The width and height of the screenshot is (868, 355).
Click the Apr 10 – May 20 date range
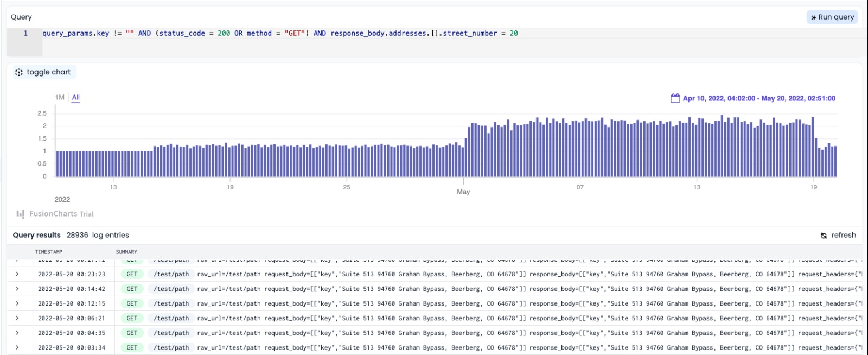758,98
